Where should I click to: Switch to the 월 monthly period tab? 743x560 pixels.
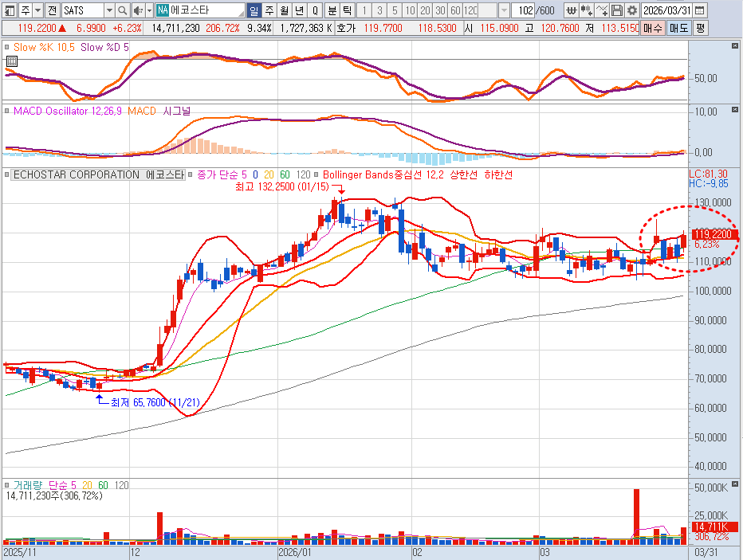(x=283, y=10)
